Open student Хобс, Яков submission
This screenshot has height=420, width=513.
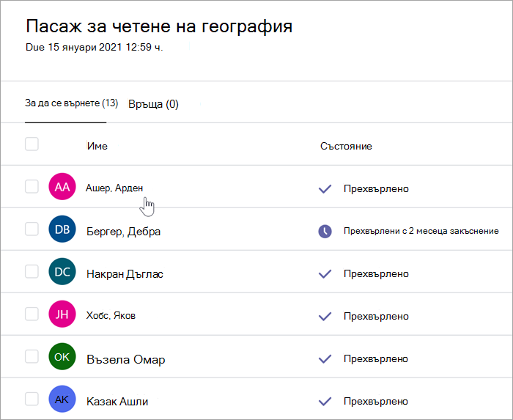tap(111, 316)
